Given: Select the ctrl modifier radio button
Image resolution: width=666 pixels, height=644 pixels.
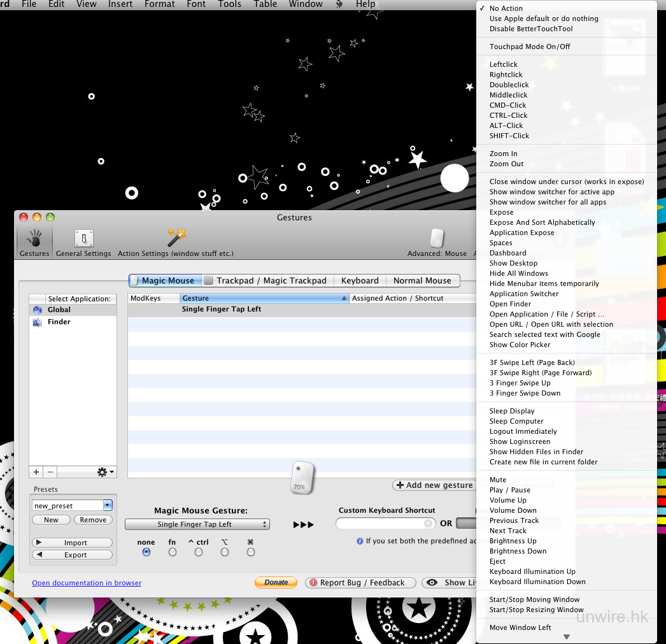Looking at the screenshot, I should 199,552.
